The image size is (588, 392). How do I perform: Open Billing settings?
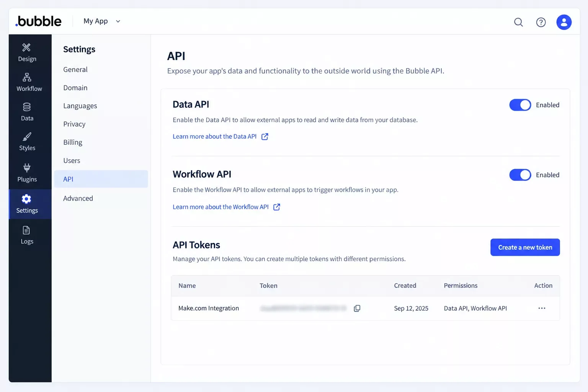73,142
